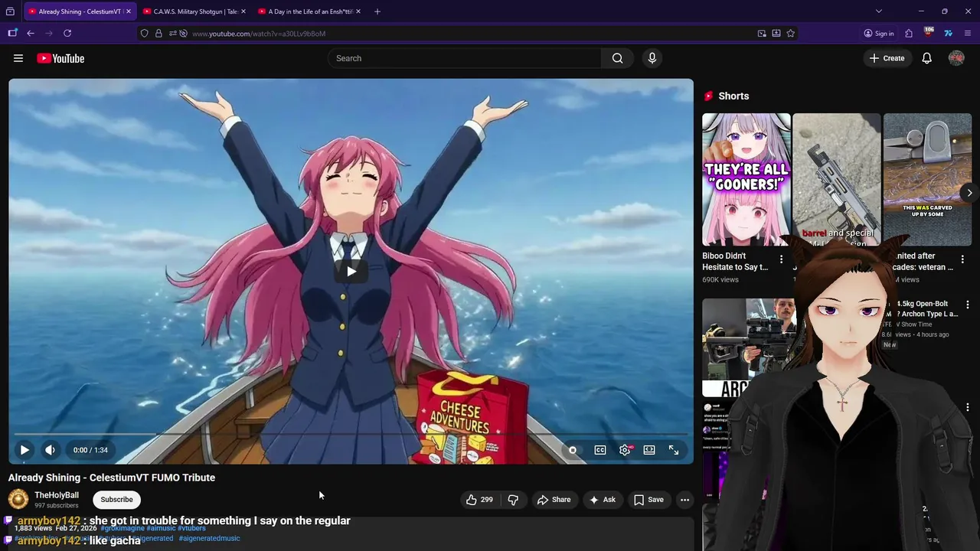The height and width of the screenshot is (551, 980).
Task: Click the #vtubers hashtag
Action: coord(191,528)
